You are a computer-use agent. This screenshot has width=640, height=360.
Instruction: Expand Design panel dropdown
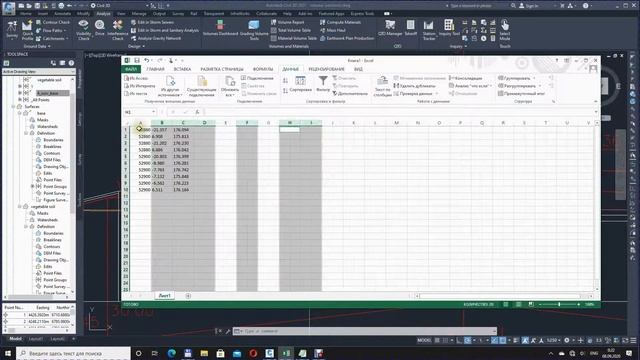136,47
